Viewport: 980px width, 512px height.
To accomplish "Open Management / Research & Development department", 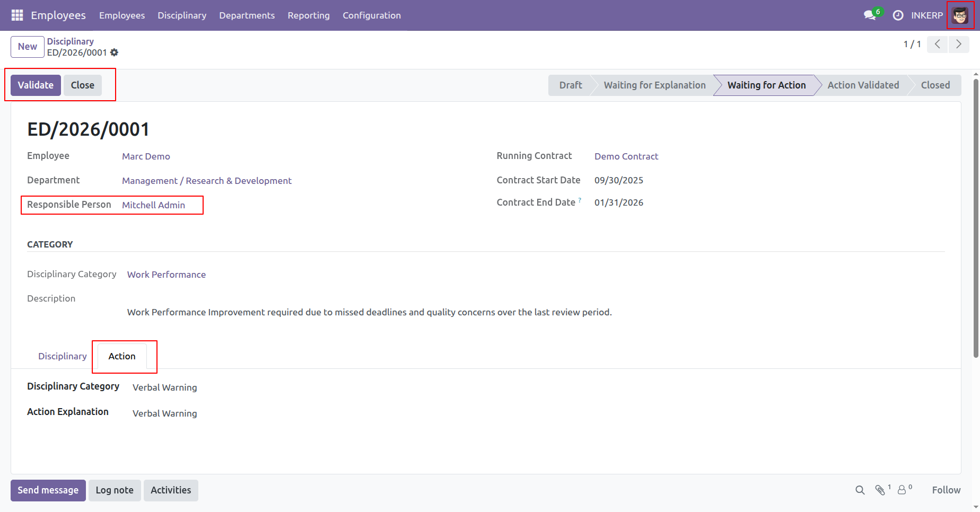I will coord(207,181).
